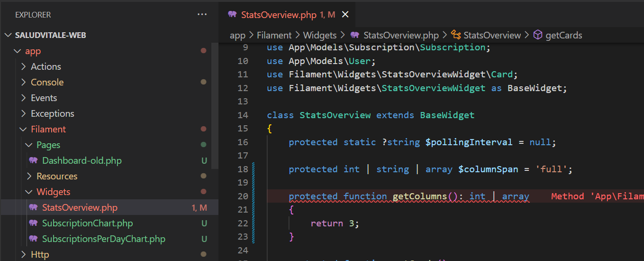Collapse the Widgets folder in Explorer

tap(29, 192)
